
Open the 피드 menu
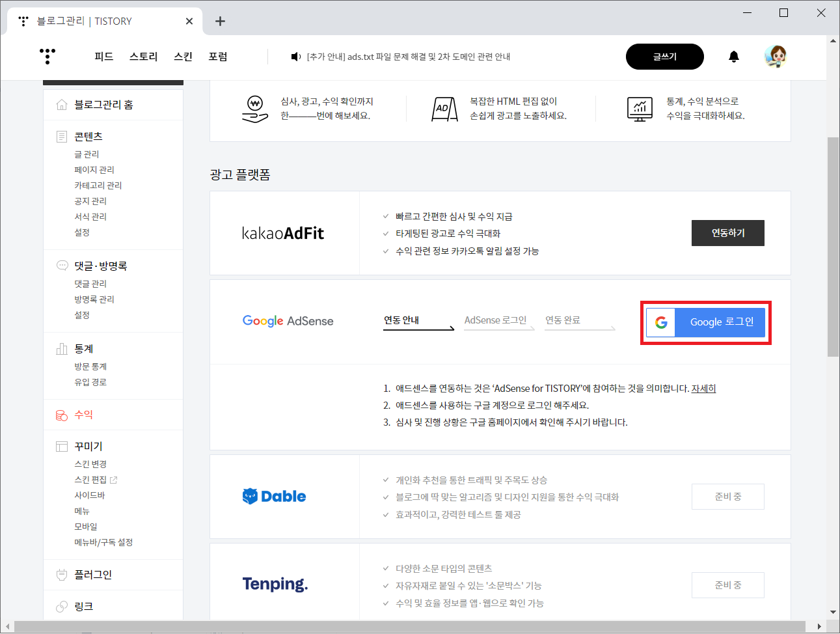[x=104, y=57]
